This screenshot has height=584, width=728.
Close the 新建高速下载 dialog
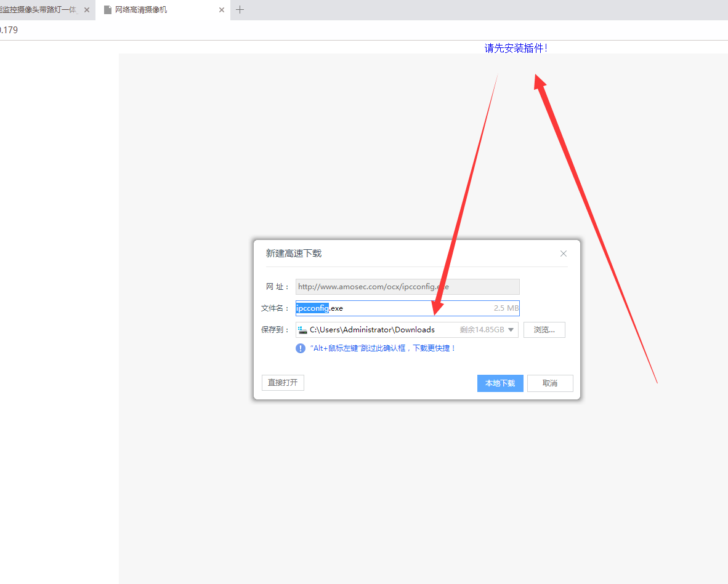tap(563, 254)
